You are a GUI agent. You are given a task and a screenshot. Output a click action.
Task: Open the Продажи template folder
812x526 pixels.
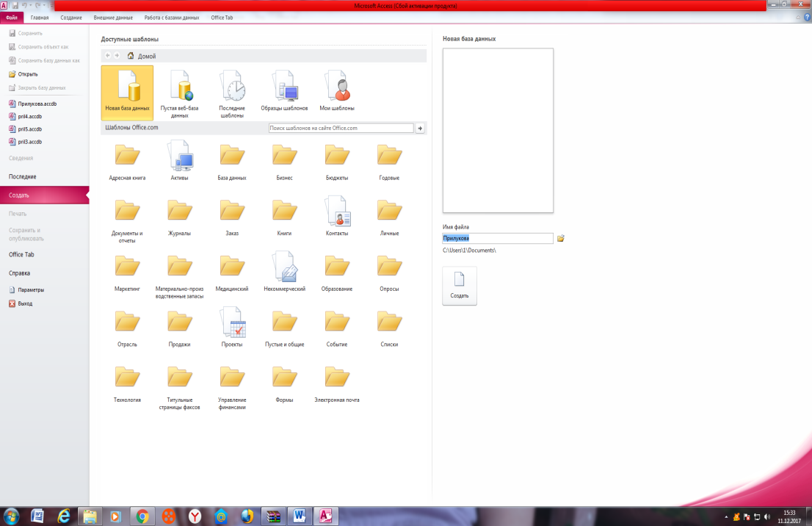click(180, 328)
